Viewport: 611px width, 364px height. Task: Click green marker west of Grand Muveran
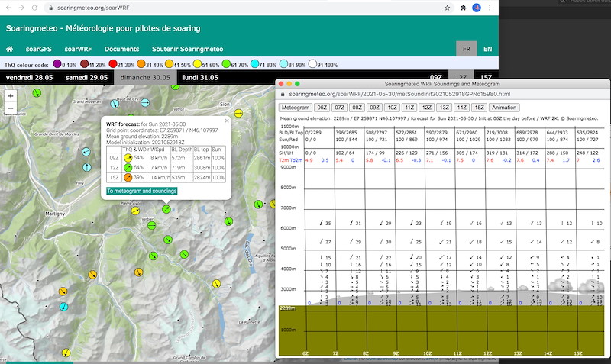[x=37, y=93]
